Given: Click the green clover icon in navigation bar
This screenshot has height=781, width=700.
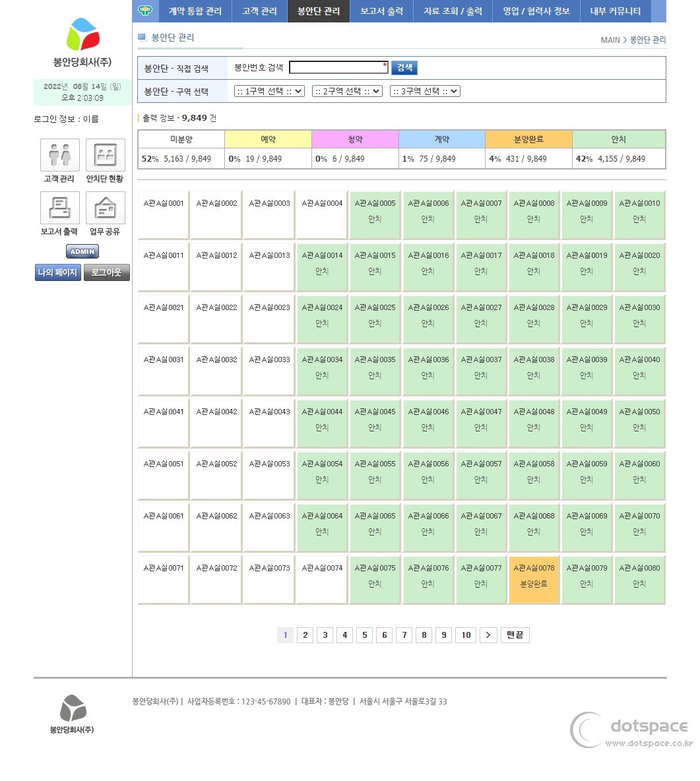Looking at the screenshot, I should click(x=145, y=11).
